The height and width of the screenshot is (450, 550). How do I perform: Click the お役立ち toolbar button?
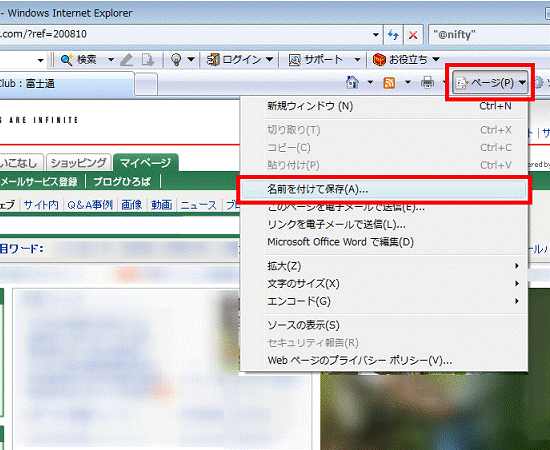(x=400, y=60)
